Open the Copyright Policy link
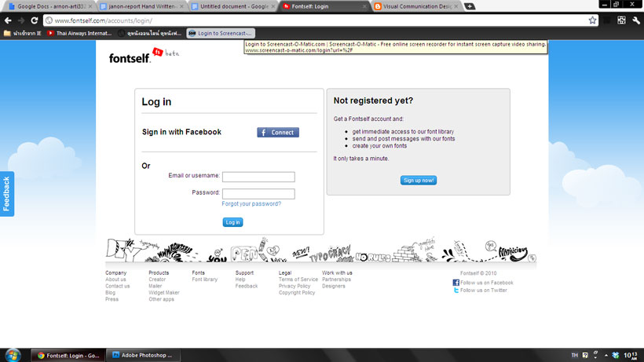This screenshot has width=644, height=362. coord(297,292)
